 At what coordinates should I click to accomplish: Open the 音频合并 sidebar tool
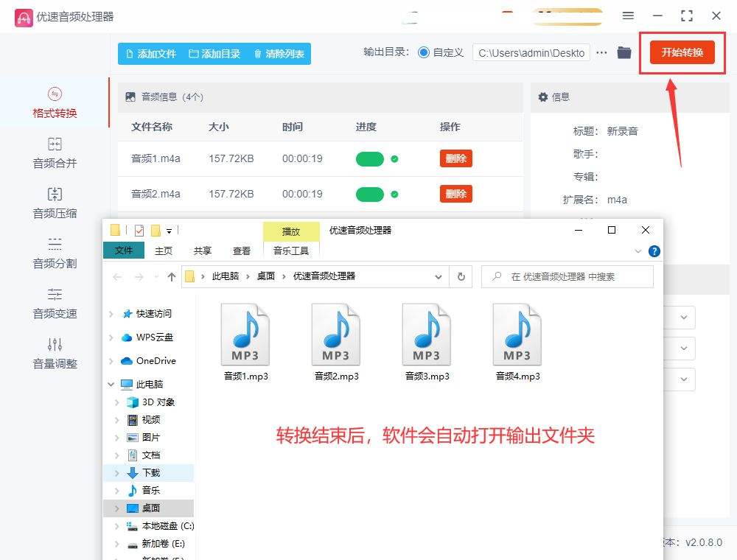55,153
